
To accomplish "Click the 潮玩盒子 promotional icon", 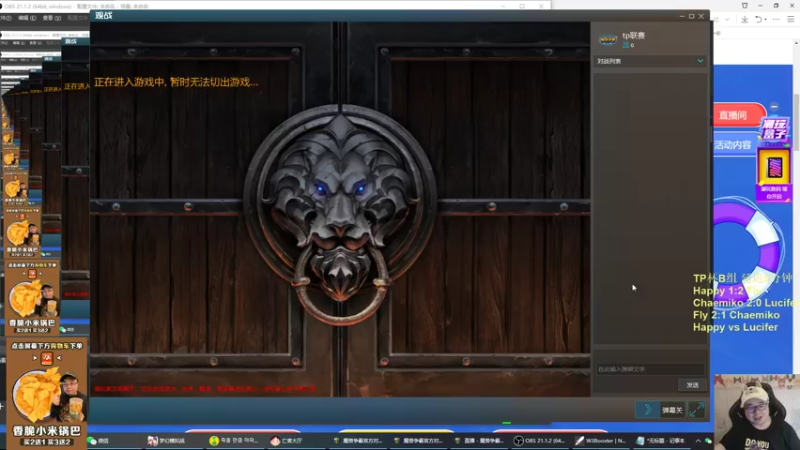I will (774, 131).
